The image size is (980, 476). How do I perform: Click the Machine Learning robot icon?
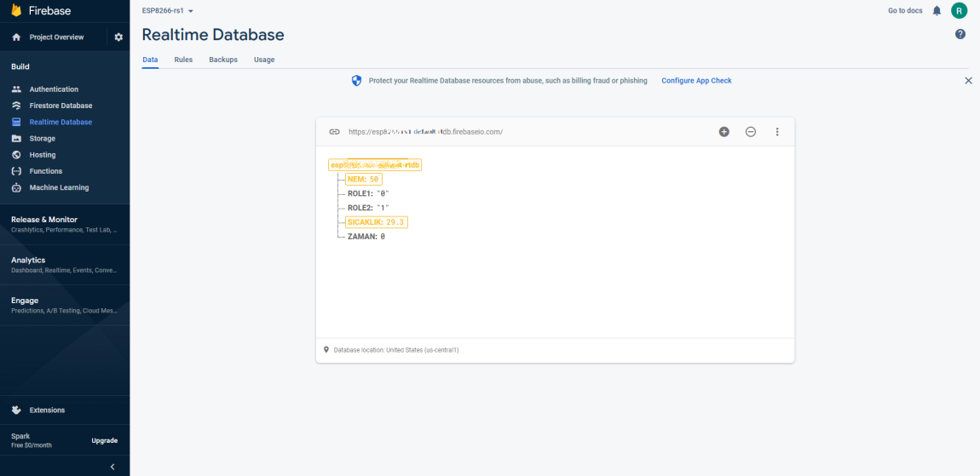coord(17,187)
